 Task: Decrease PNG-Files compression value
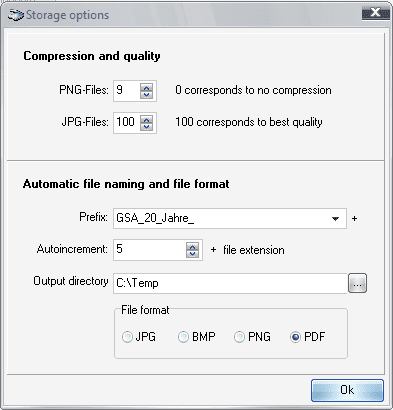pos(146,95)
